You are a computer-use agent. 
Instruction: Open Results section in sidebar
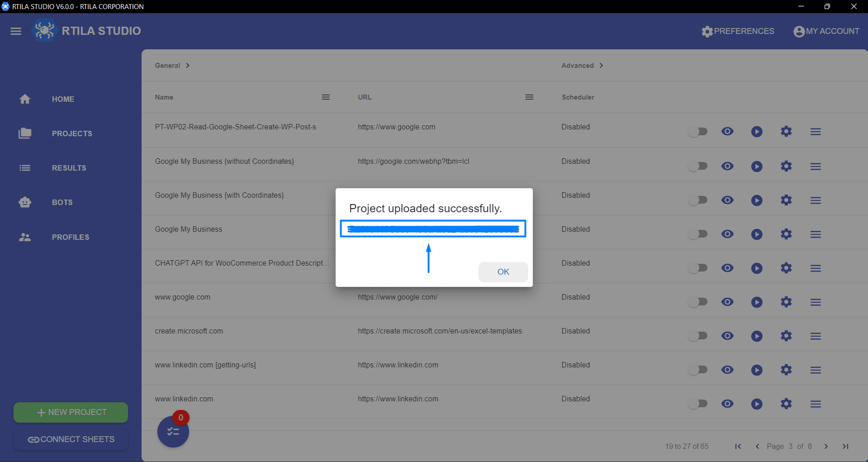(52, 168)
